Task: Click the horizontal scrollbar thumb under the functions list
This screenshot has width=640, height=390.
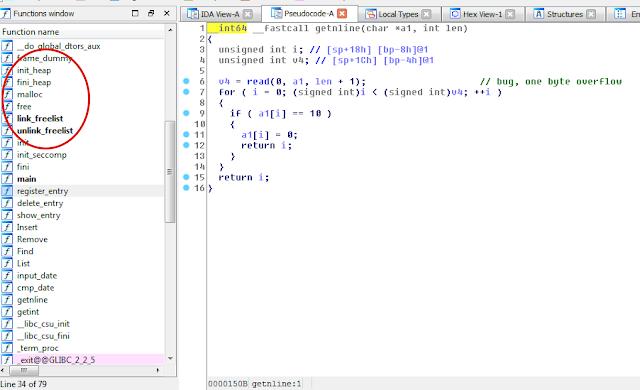Action: 24,370
